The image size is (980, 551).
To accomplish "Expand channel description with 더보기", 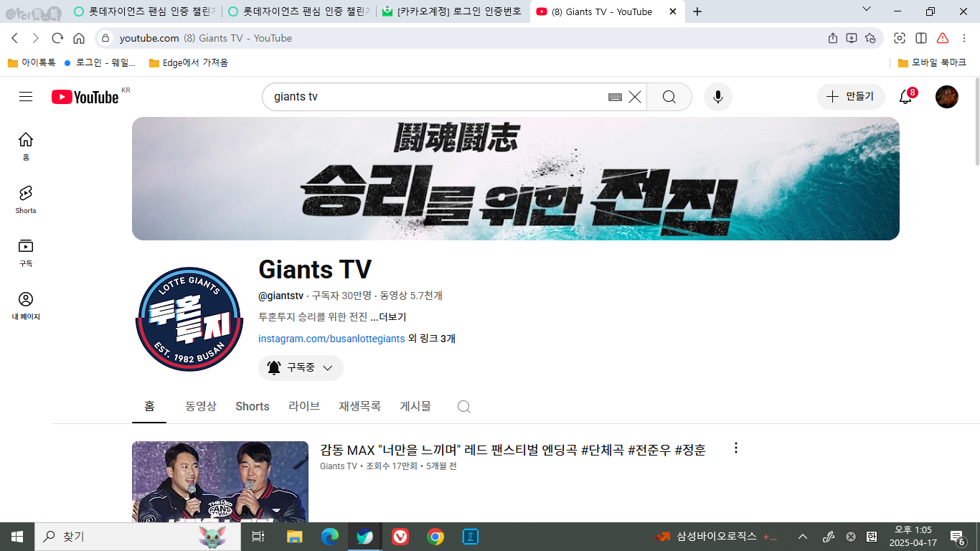I will 391,316.
